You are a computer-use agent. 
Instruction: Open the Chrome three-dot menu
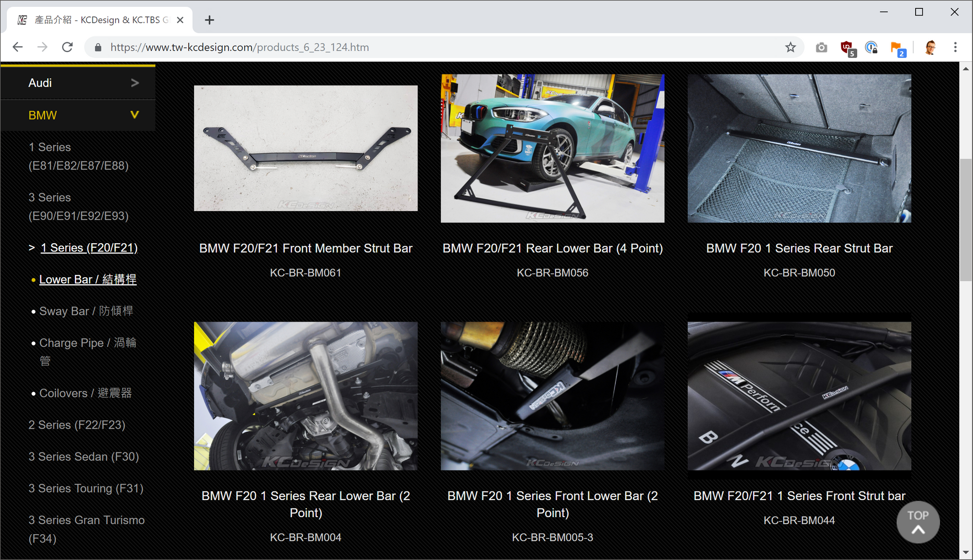tap(955, 47)
